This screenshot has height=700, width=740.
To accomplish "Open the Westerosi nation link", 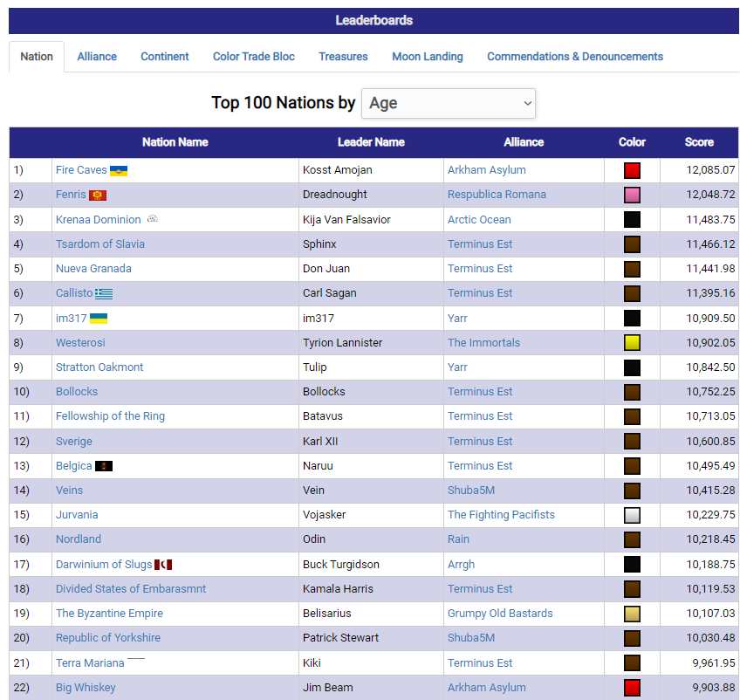I will coord(80,343).
